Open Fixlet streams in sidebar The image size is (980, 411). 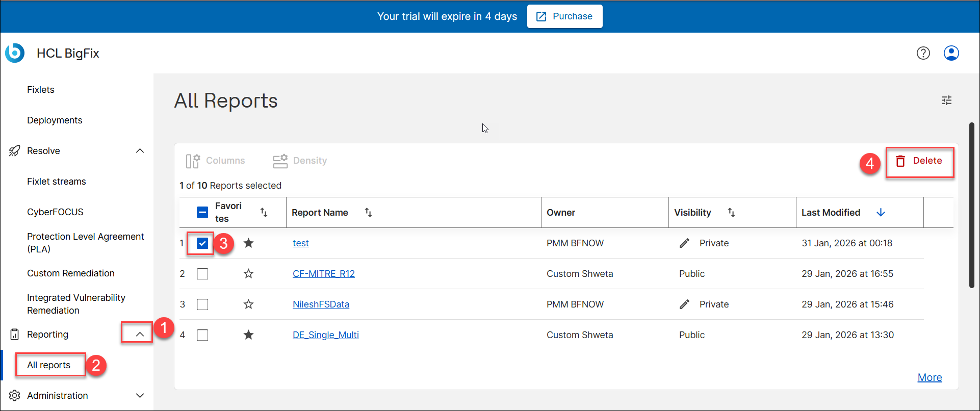point(56,182)
